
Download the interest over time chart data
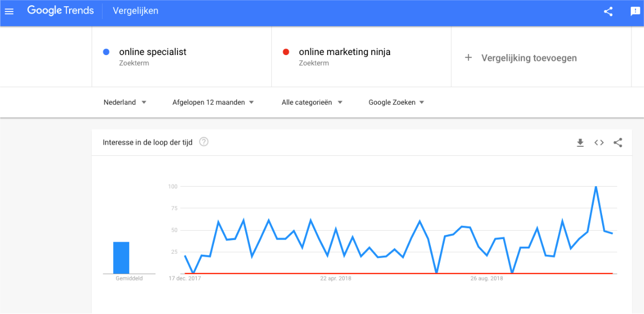[x=580, y=143]
